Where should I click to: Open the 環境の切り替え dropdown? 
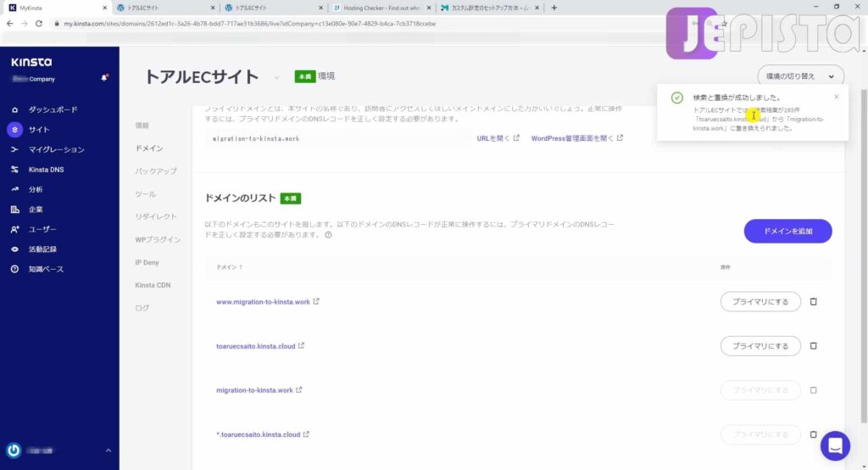tap(800, 76)
